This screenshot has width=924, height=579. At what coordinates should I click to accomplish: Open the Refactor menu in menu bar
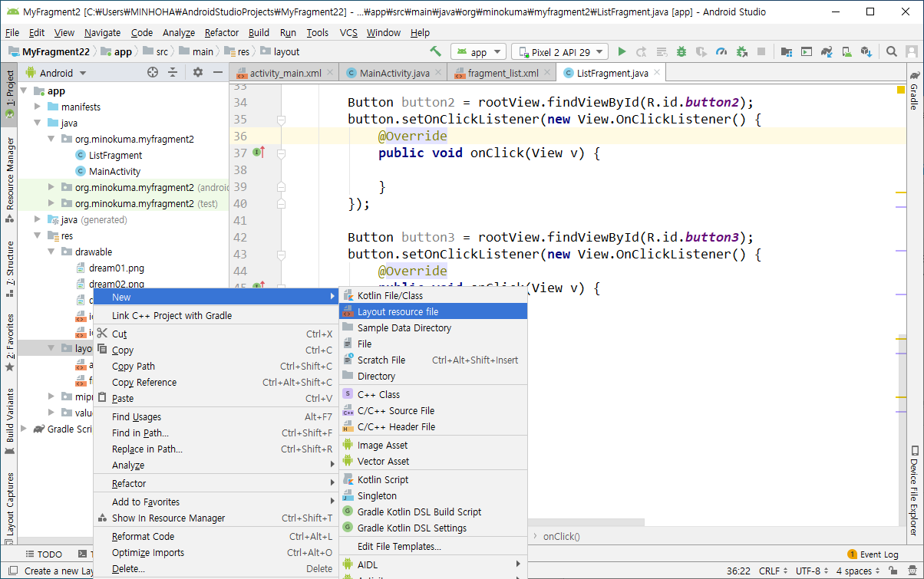[x=222, y=33]
